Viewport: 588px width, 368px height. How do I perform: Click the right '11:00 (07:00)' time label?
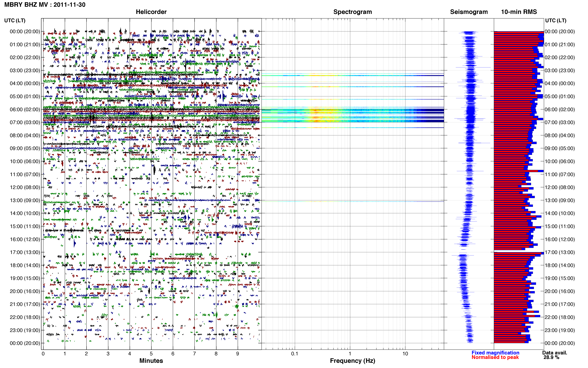[x=560, y=174]
